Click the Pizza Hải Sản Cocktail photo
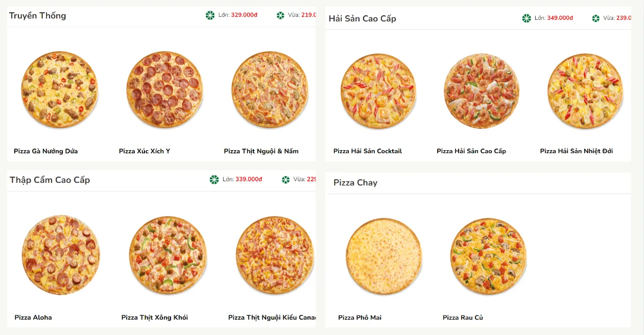 [378, 90]
